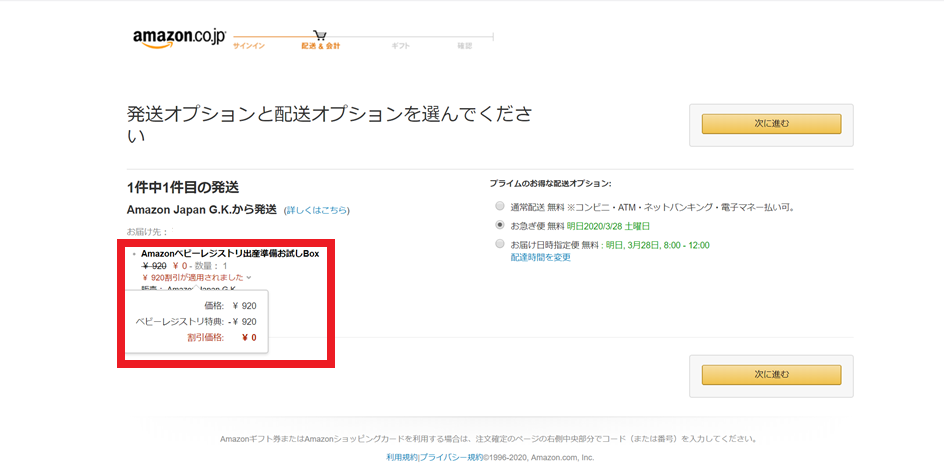
Task: Select the サインイン checkout step
Action: (x=249, y=46)
